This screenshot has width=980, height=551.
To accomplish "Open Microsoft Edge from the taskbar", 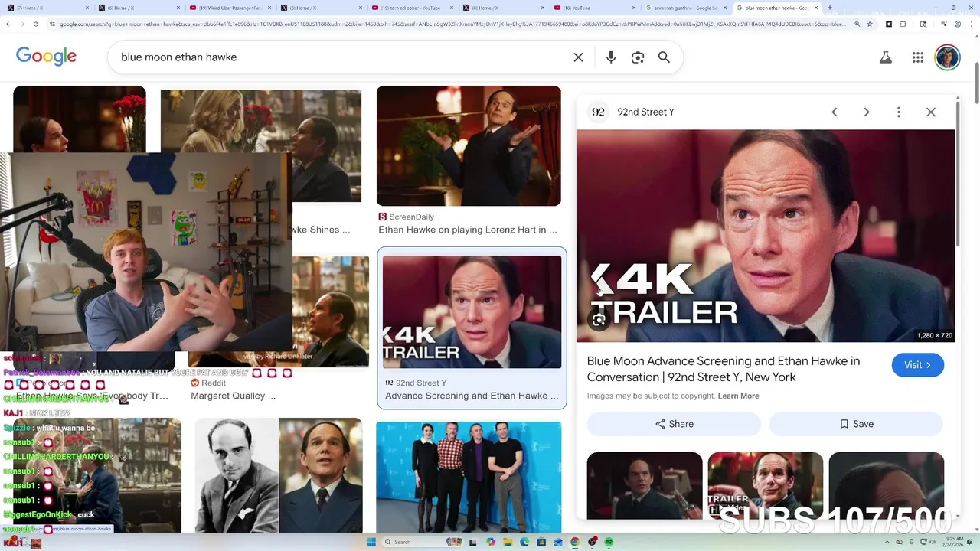I will click(524, 542).
